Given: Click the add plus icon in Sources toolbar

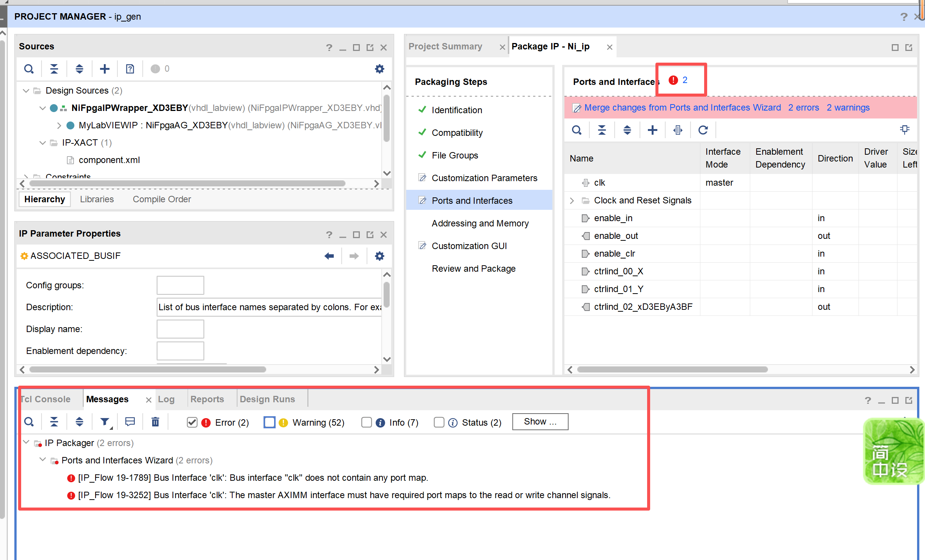Looking at the screenshot, I should (x=105, y=69).
